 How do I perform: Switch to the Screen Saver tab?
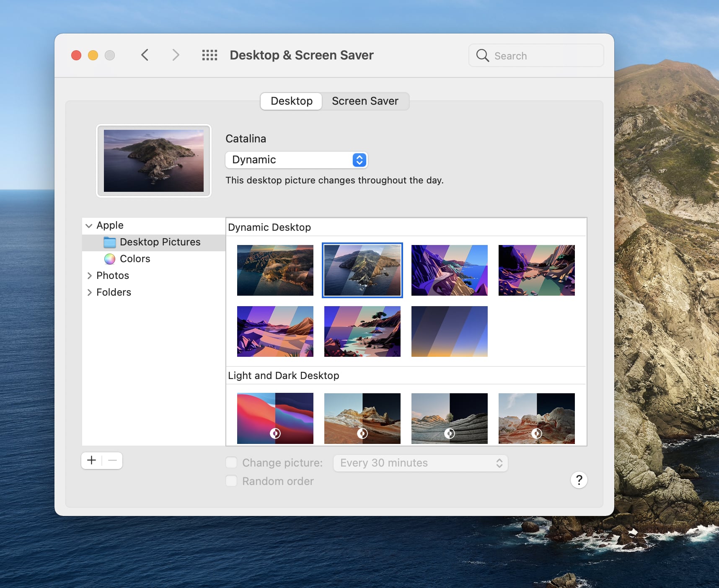tap(365, 101)
